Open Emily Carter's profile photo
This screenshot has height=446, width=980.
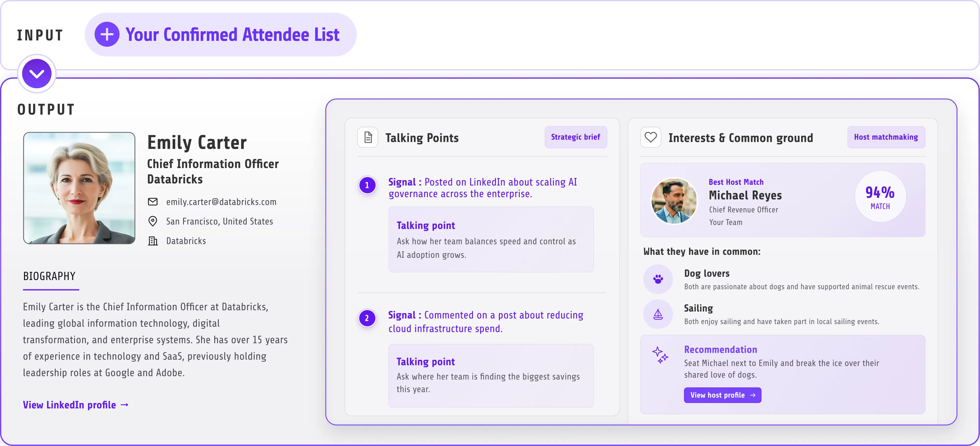79,188
